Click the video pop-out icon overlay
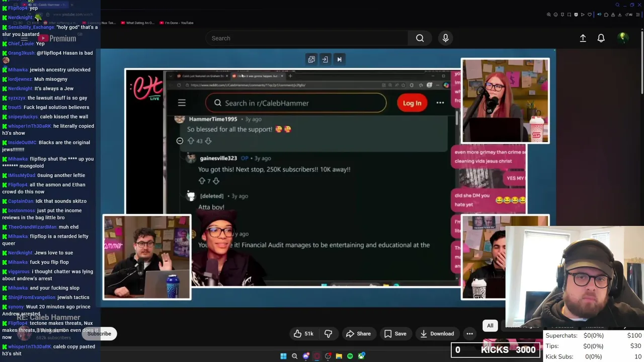Image resolution: width=644 pixels, height=362 pixels. (311, 59)
